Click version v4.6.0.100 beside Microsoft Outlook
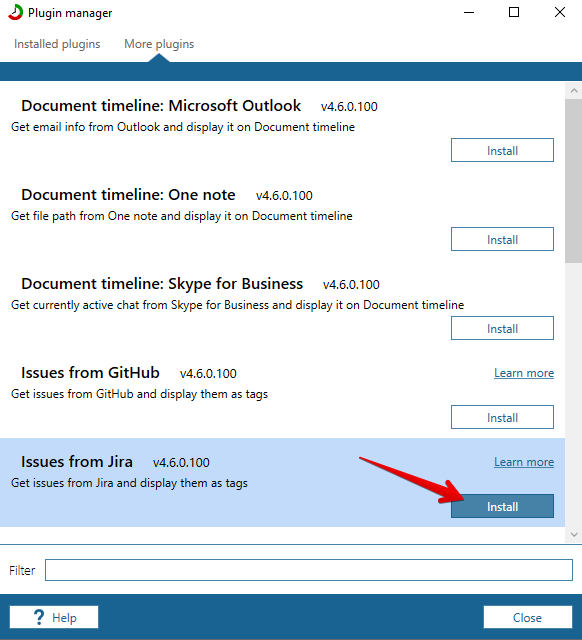 [349, 107]
